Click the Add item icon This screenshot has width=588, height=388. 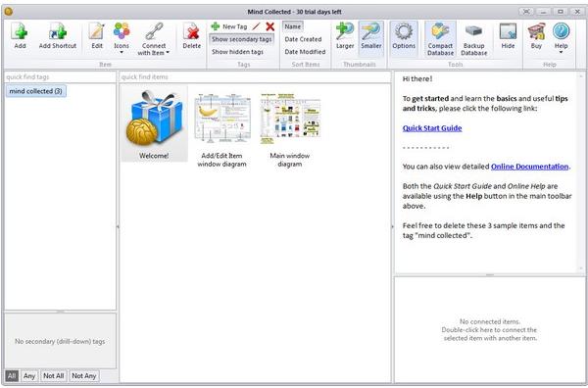pos(20,36)
